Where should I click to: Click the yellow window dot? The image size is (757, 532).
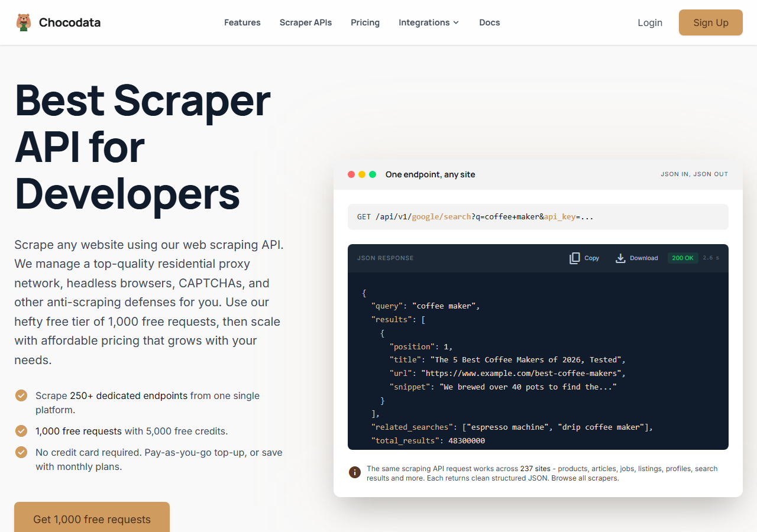tap(362, 174)
